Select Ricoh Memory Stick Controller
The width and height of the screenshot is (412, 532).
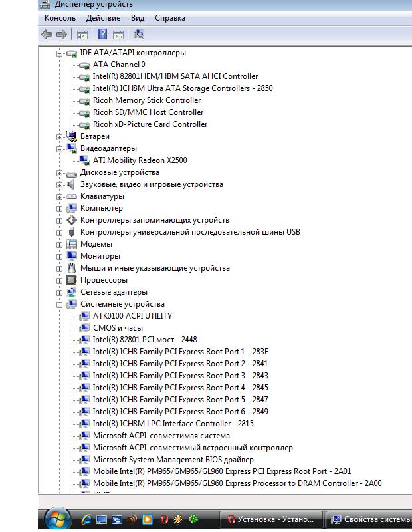point(147,100)
